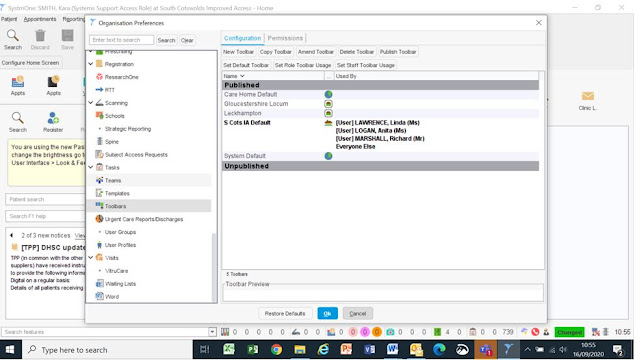The height and width of the screenshot is (360, 635).
Task: Open the Search features dropdown arrow
Action: click(213, 332)
